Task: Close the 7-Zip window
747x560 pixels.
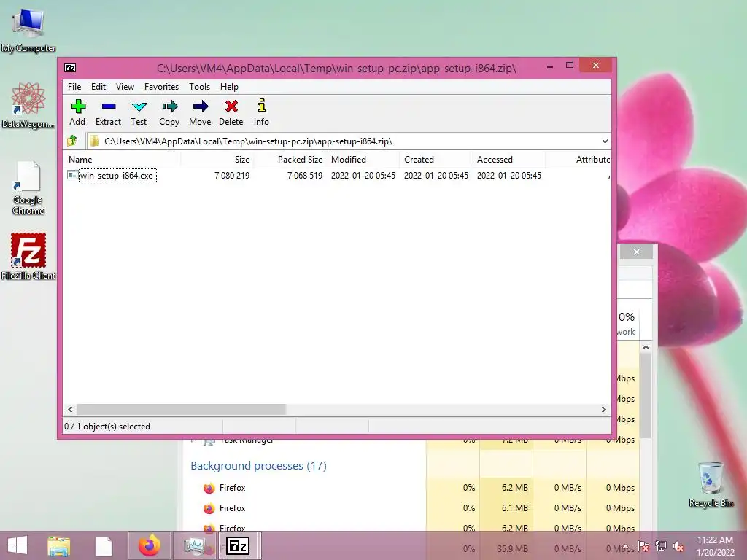Action: pos(595,66)
